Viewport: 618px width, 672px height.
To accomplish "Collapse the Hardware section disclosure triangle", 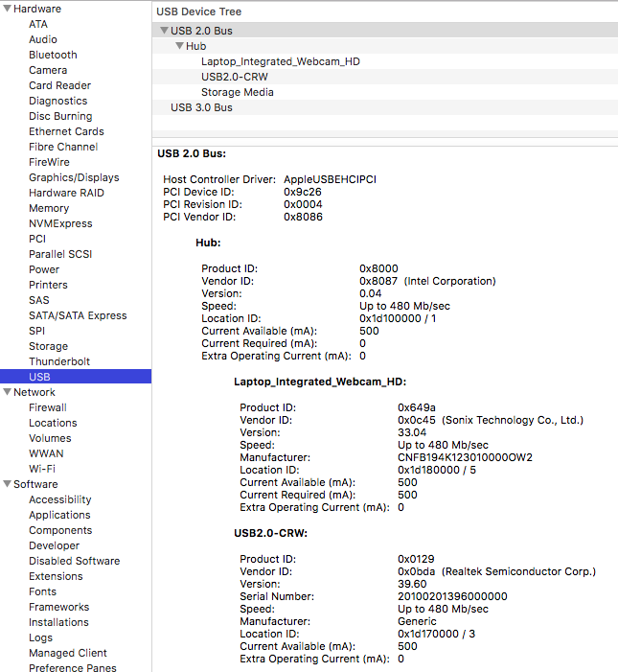I will (x=7, y=9).
